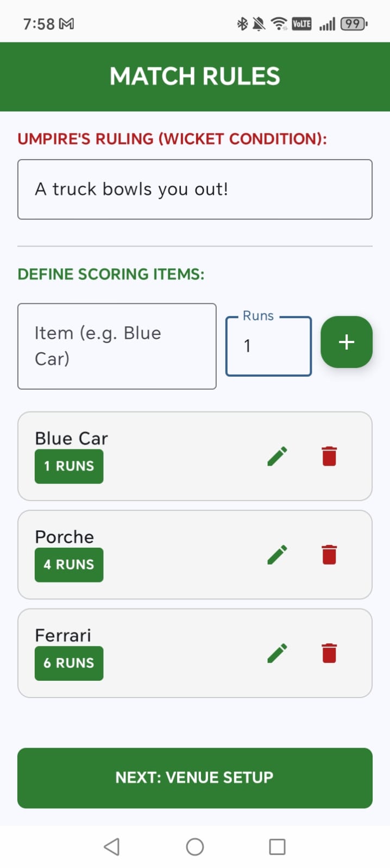Screen dimensions: 390x868
Task: Tap the Match Rules header title
Action: click(x=194, y=77)
